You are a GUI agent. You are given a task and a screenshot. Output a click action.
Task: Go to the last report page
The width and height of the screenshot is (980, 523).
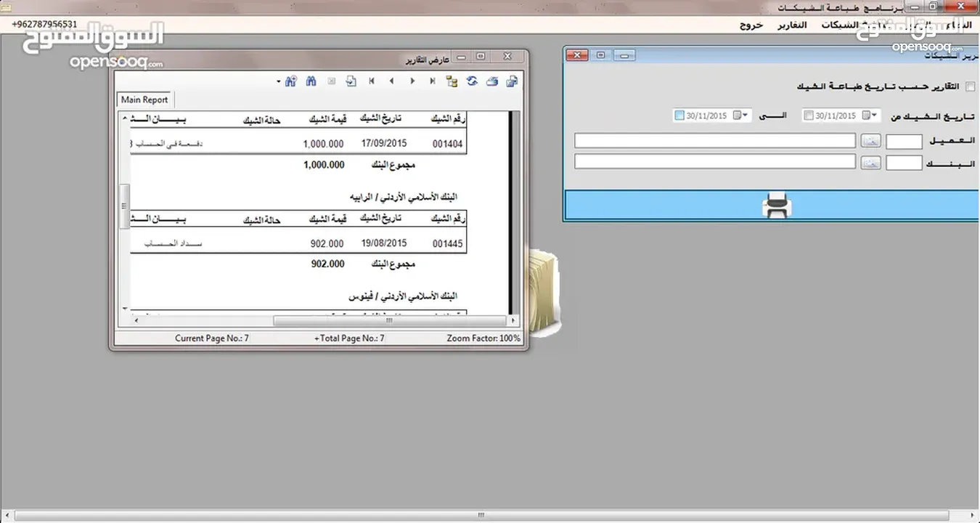[x=433, y=81]
